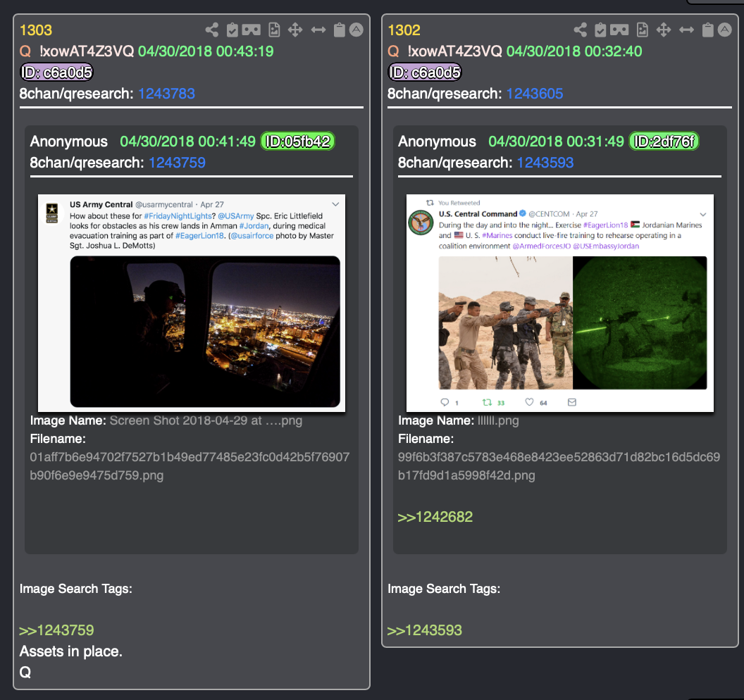Click timestamp 04/30/2018 00:43:19
Image resolution: width=744 pixels, height=700 pixels.
click(206, 51)
